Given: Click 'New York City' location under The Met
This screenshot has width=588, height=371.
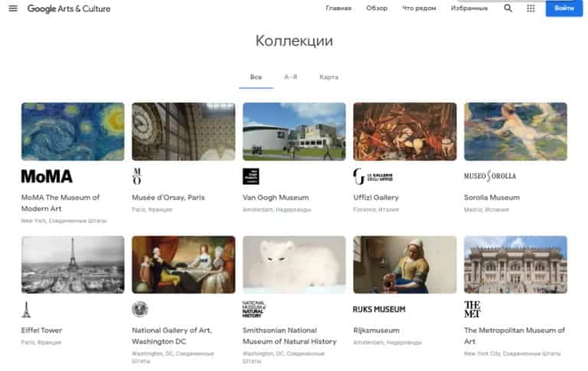Looking at the screenshot, I should pyautogui.click(x=512, y=353).
